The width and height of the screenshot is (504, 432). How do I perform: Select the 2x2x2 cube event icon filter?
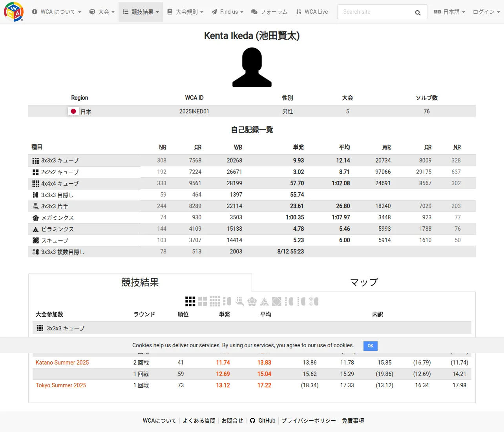(x=203, y=301)
